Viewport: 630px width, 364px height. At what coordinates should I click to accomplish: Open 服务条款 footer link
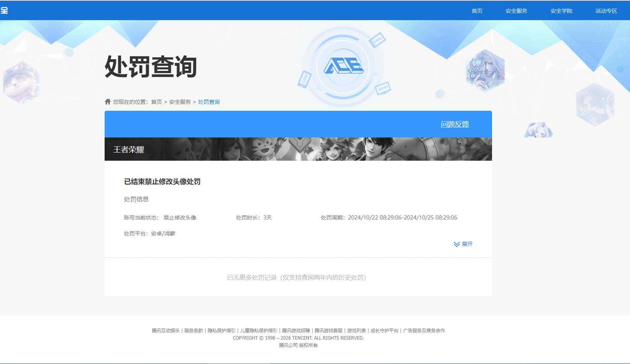coord(194,331)
